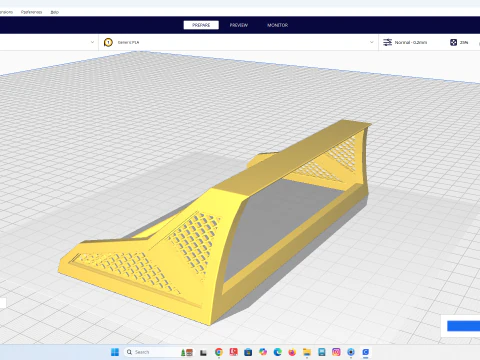
Task: Click the 20% infill value
Action: (x=464, y=42)
